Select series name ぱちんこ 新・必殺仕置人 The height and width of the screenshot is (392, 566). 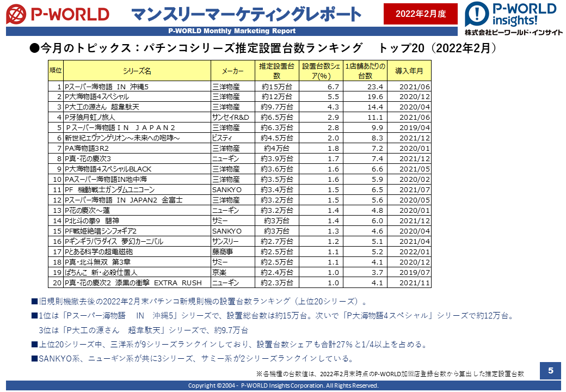point(101,273)
